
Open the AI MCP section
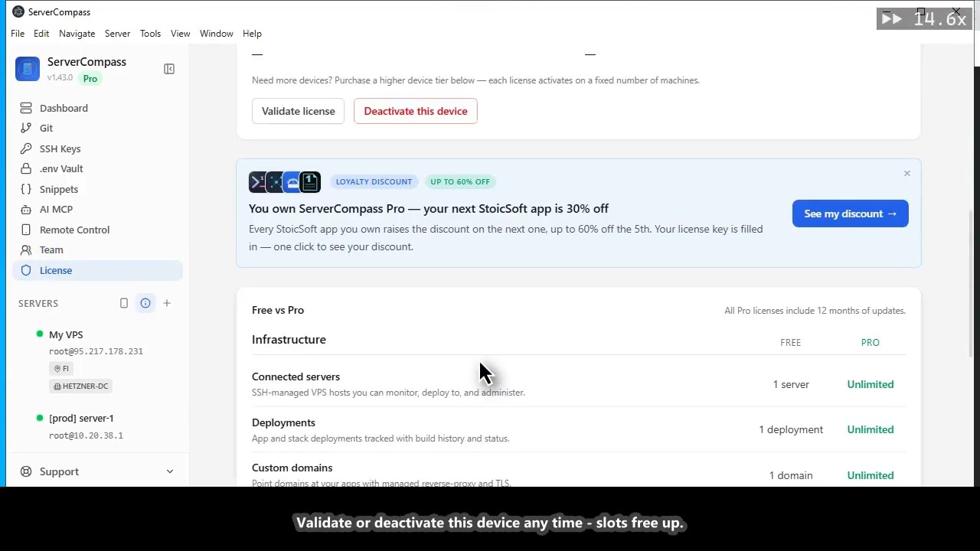coord(98,209)
